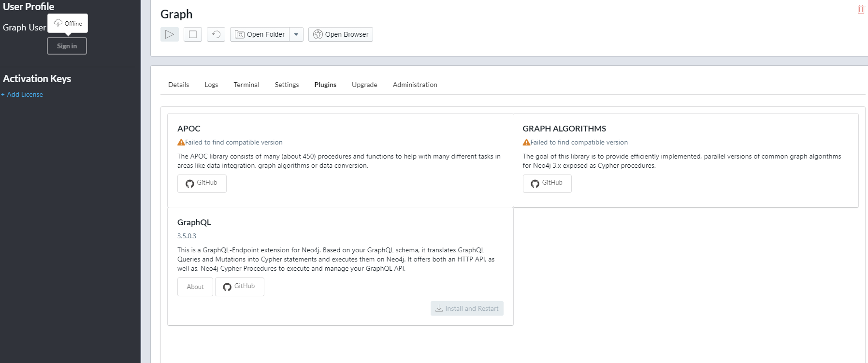The width and height of the screenshot is (868, 363).
Task: Click Graph Algorithms warning triangle icon
Action: 526,142
